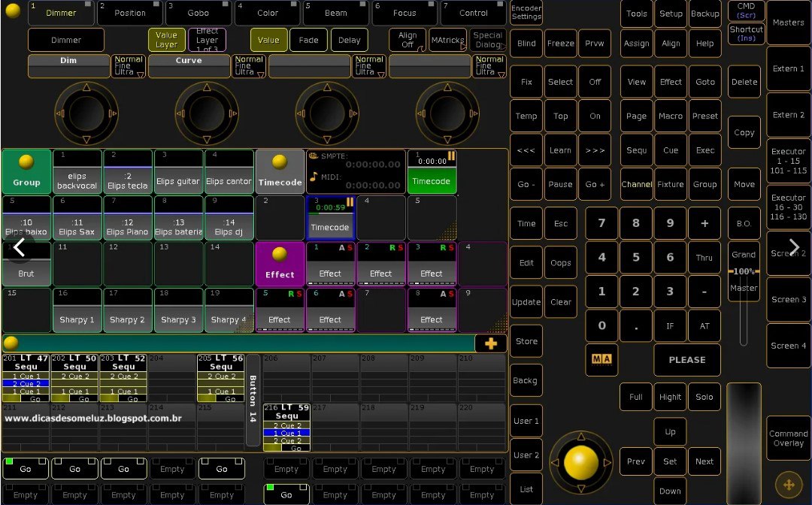The height and width of the screenshot is (505, 812).
Task: Click the move arrows icon bottom right
Action: pyautogui.click(x=789, y=485)
